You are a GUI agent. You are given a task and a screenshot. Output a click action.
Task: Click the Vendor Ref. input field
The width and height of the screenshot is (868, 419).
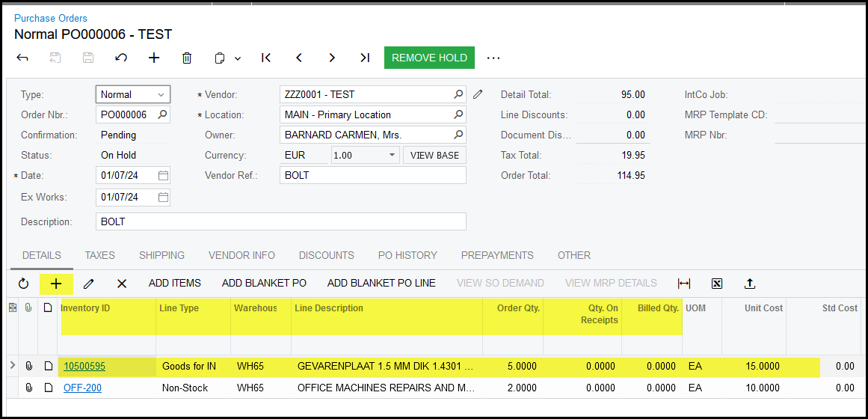pos(372,175)
